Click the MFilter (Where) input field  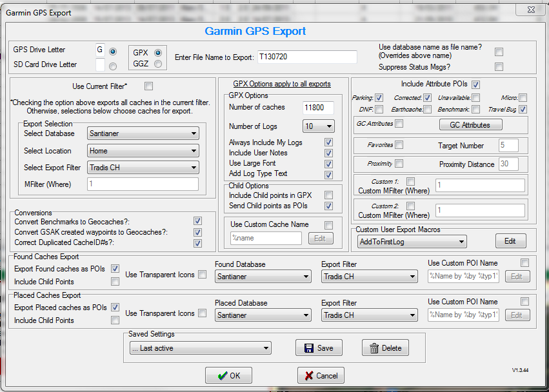tap(143, 184)
